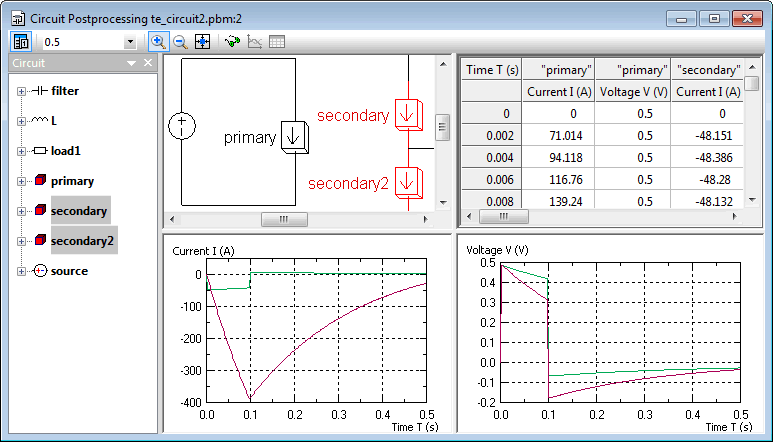Close the Circuit panel
The height and width of the screenshot is (442, 773).
point(148,63)
